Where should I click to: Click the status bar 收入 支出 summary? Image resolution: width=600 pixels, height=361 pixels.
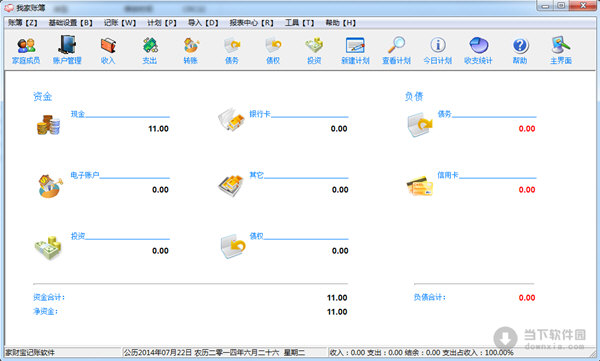click(421, 353)
